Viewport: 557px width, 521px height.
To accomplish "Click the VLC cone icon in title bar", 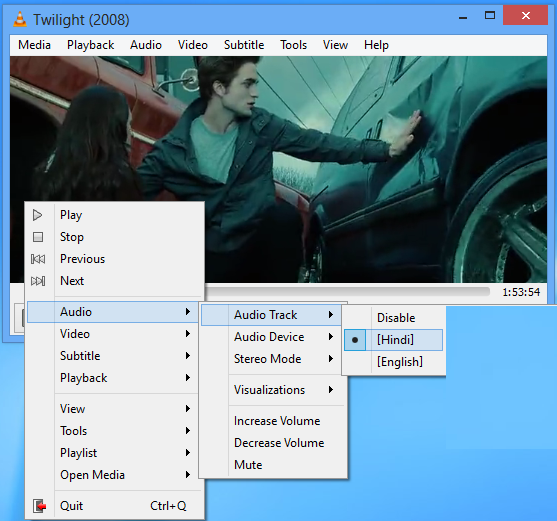I will tap(20, 19).
